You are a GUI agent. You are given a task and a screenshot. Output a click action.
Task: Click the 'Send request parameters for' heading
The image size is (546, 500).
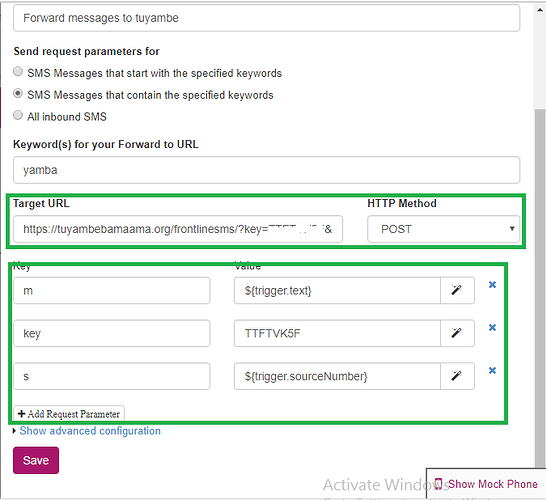click(x=86, y=51)
